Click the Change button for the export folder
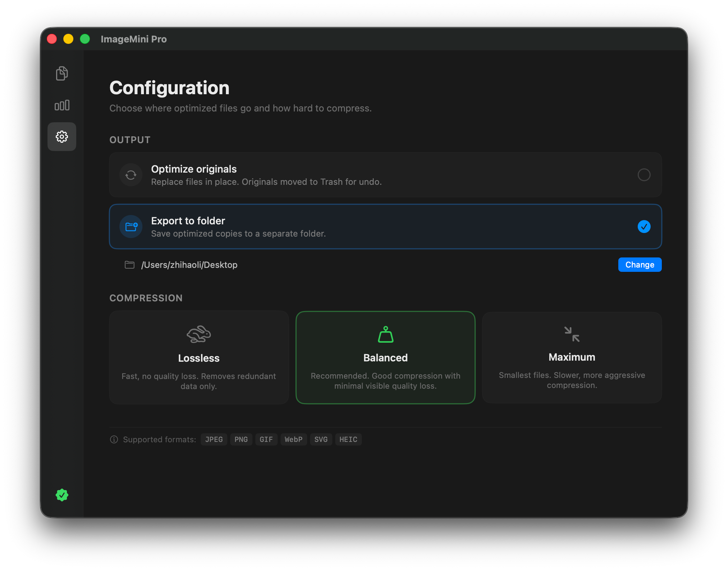Image resolution: width=728 pixels, height=571 pixels. (640, 265)
